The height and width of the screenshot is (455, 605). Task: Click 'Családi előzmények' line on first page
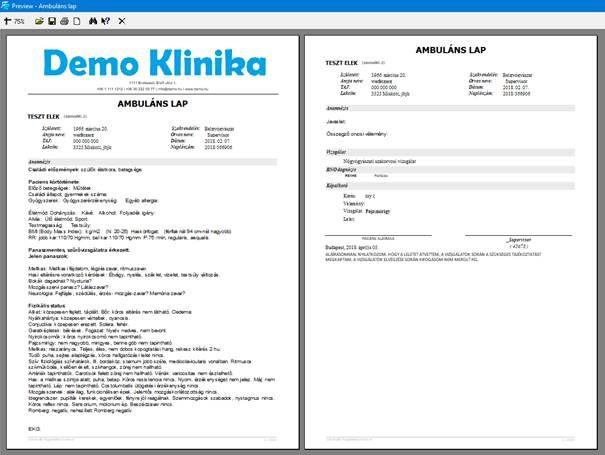pyautogui.click(x=85, y=169)
